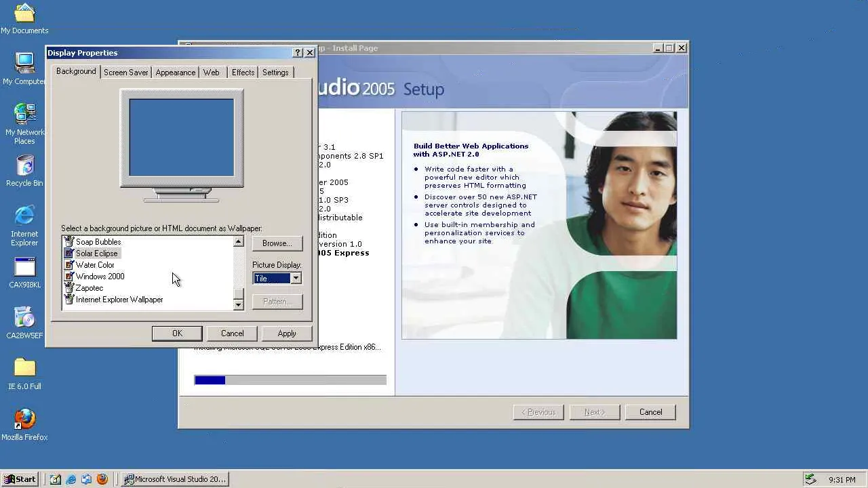Click the monitor preview image
Screen dimensions: 868x488
pyautogui.click(x=182, y=138)
